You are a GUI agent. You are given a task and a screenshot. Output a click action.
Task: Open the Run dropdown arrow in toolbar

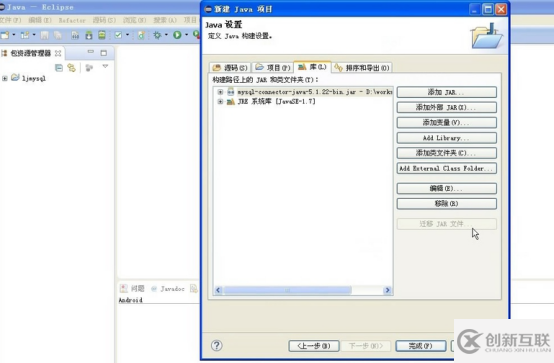(x=186, y=35)
